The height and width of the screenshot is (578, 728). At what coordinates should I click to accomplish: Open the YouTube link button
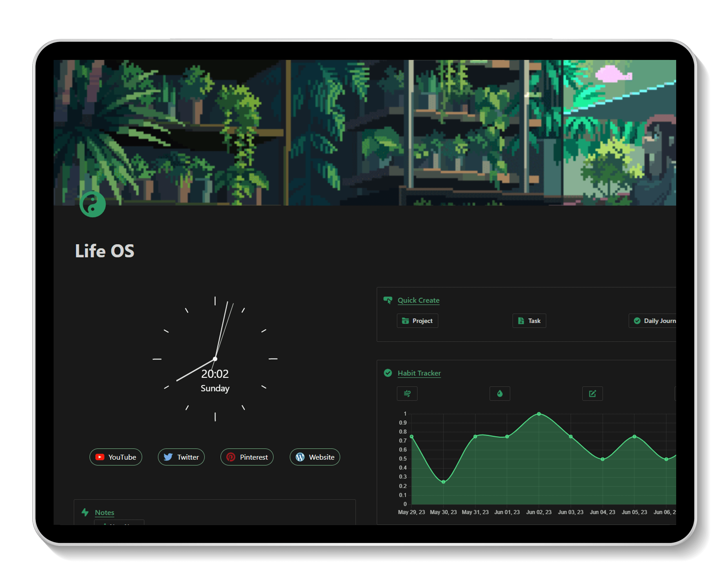click(x=116, y=457)
